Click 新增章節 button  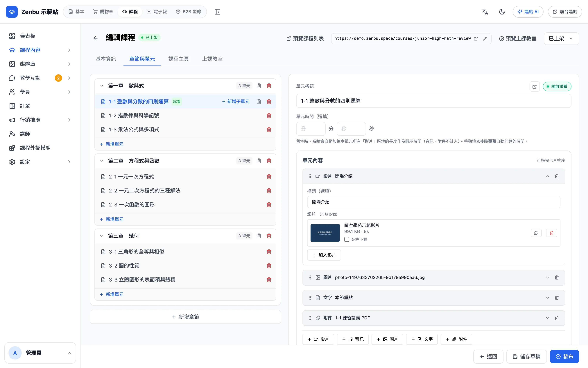click(185, 317)
